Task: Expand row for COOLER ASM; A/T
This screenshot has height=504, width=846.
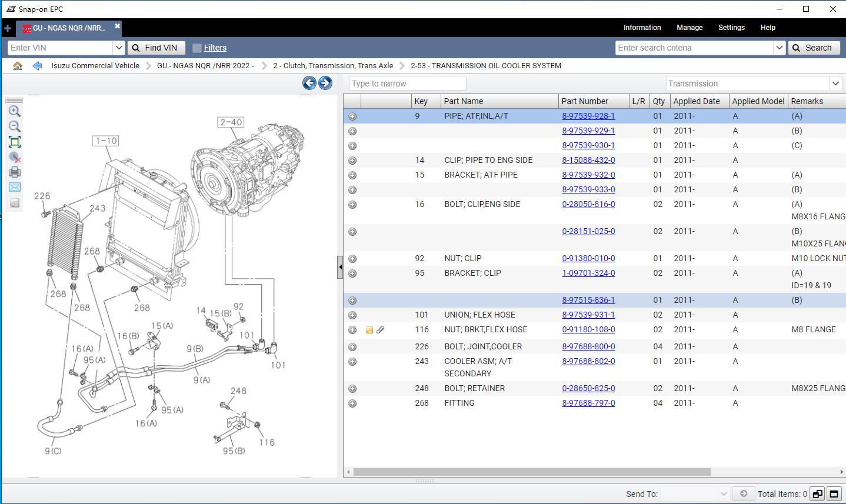Action: (x=352, y=362)
